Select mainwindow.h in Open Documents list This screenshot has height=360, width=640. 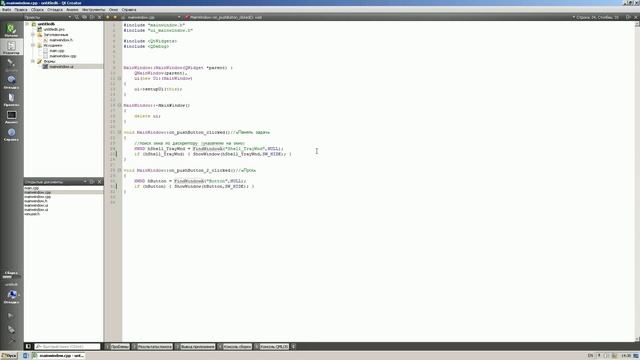36,201
